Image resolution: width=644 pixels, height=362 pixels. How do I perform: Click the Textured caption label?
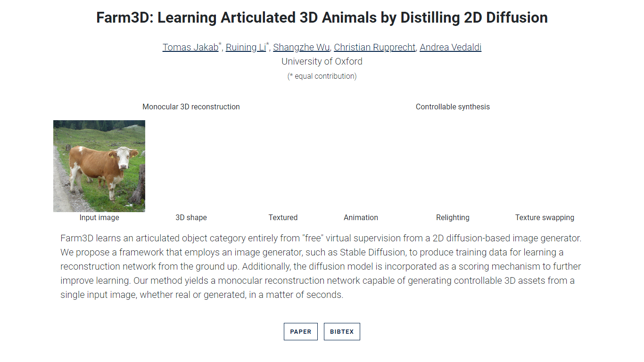click(x=283, y=218)
